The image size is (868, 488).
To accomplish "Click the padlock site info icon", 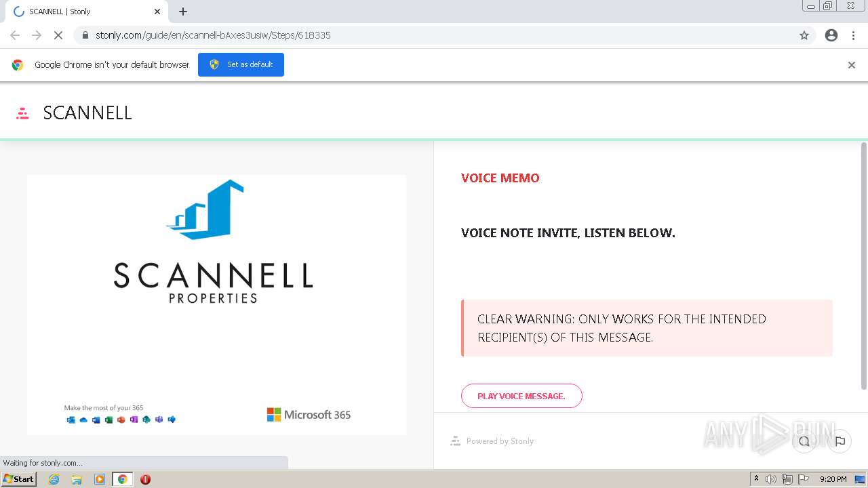I will click(x=85, y=35).
